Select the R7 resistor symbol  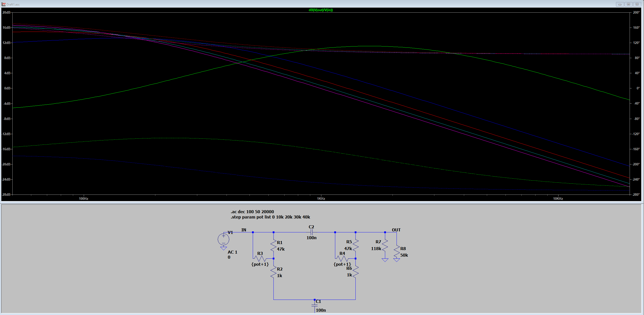pyautogui.click(x=385, y=245)
